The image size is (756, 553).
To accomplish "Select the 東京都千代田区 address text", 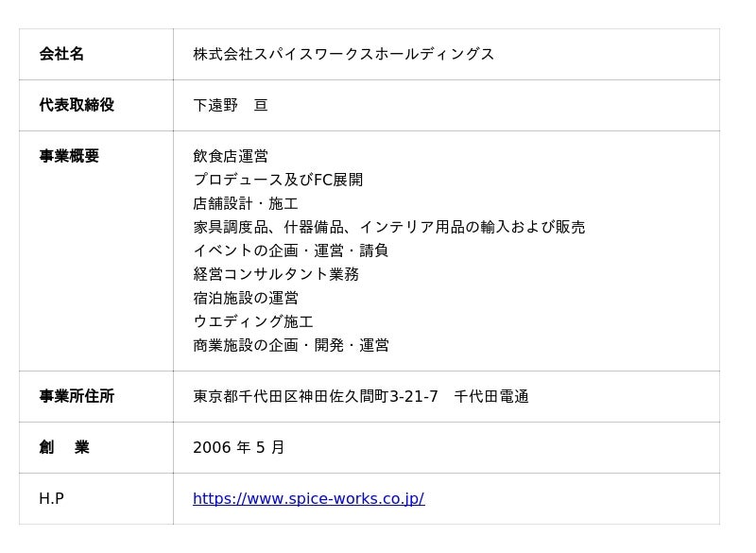I will [x=360, y=396].
